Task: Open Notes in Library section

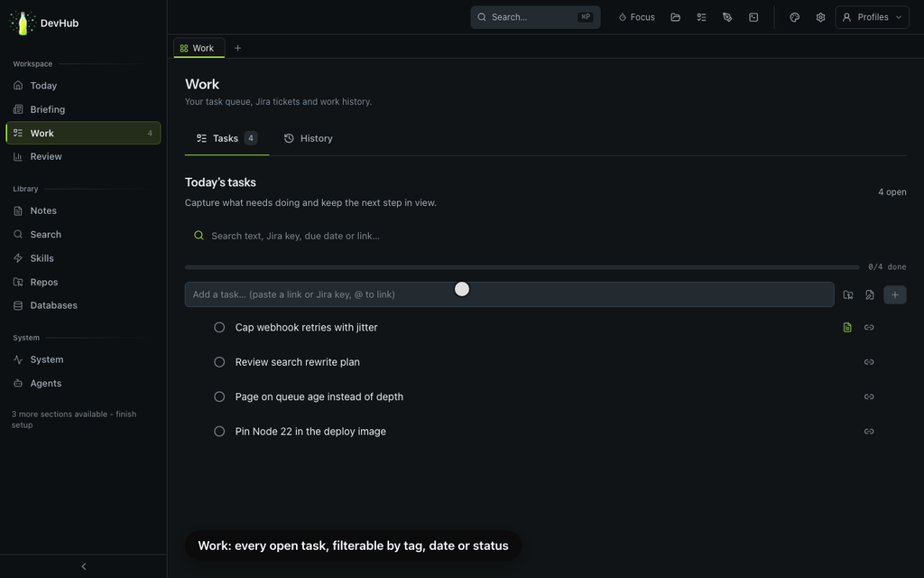Action: click(83, 210)
